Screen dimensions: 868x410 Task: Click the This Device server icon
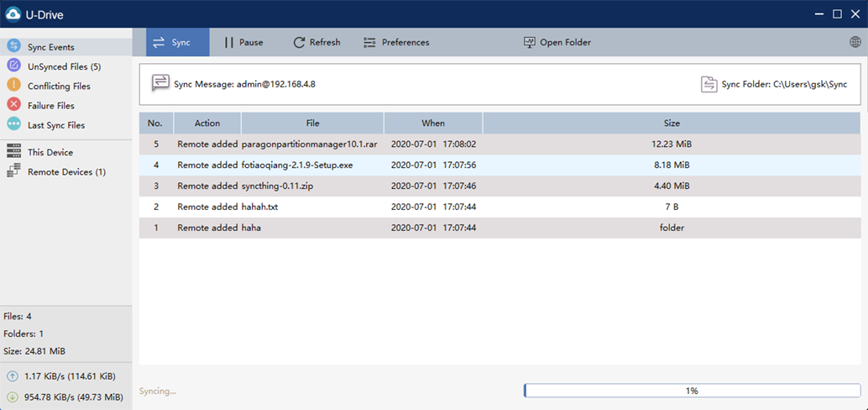click(13, 152)
